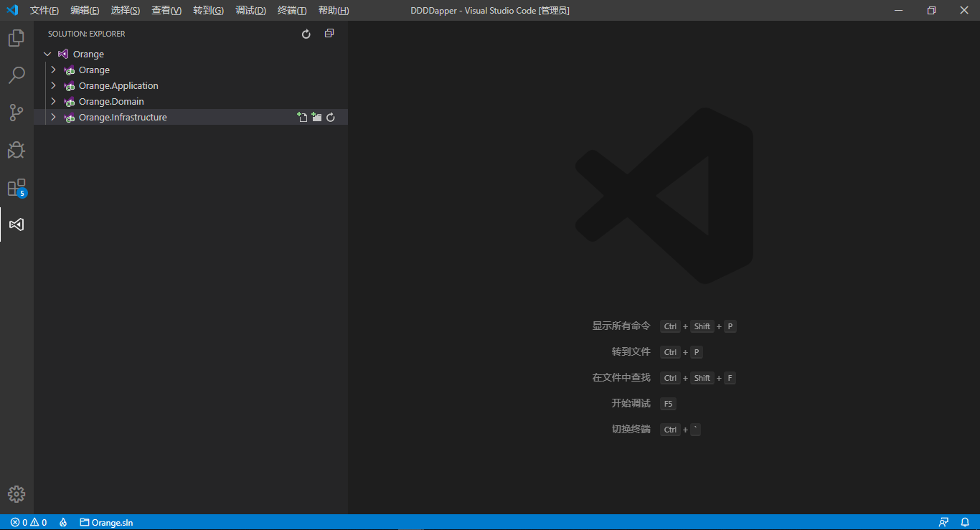This screenshot has height=530, width=980.
Task: Click the 在文件中查找 shortcut hint
Action: (621, 377)
